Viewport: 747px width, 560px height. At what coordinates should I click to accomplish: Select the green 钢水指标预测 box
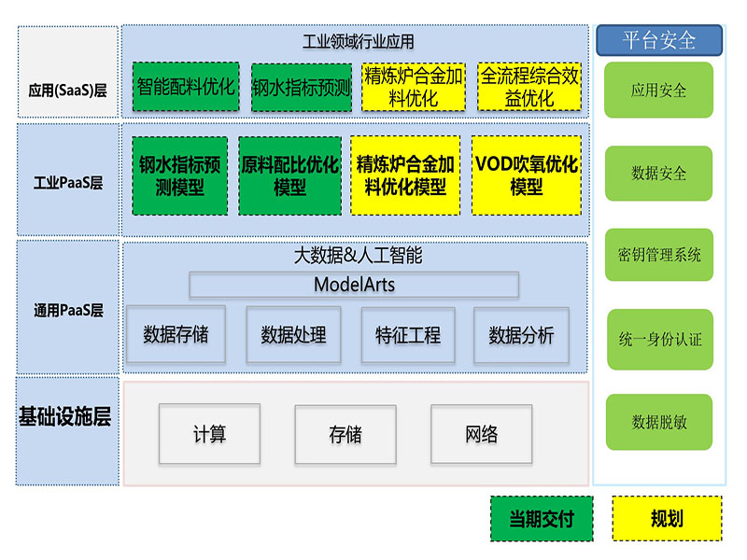pos(302,88)
